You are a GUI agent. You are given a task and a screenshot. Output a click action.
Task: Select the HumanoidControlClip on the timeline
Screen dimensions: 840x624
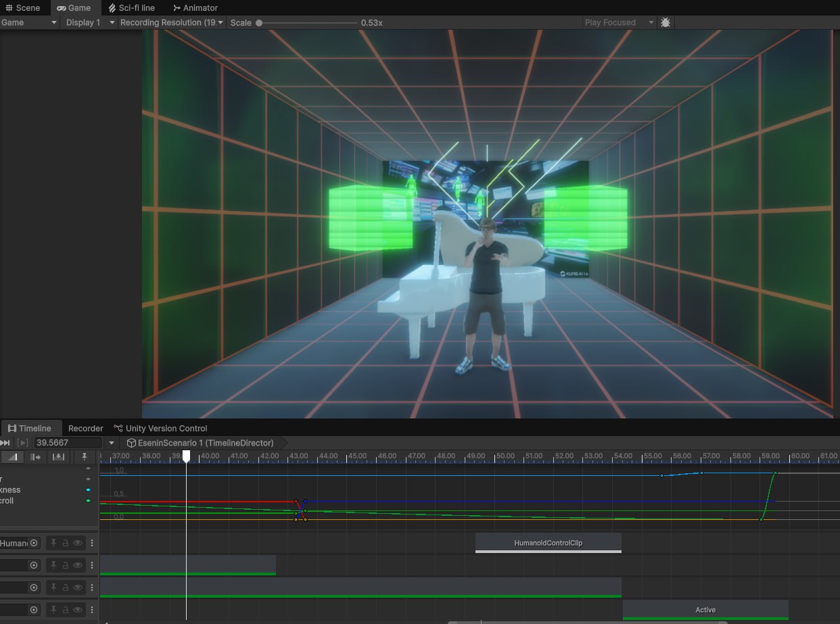click(548, 542)
